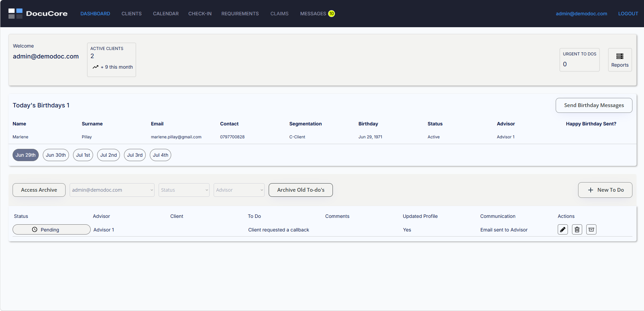Click LOGOUT

click(628, 14)
